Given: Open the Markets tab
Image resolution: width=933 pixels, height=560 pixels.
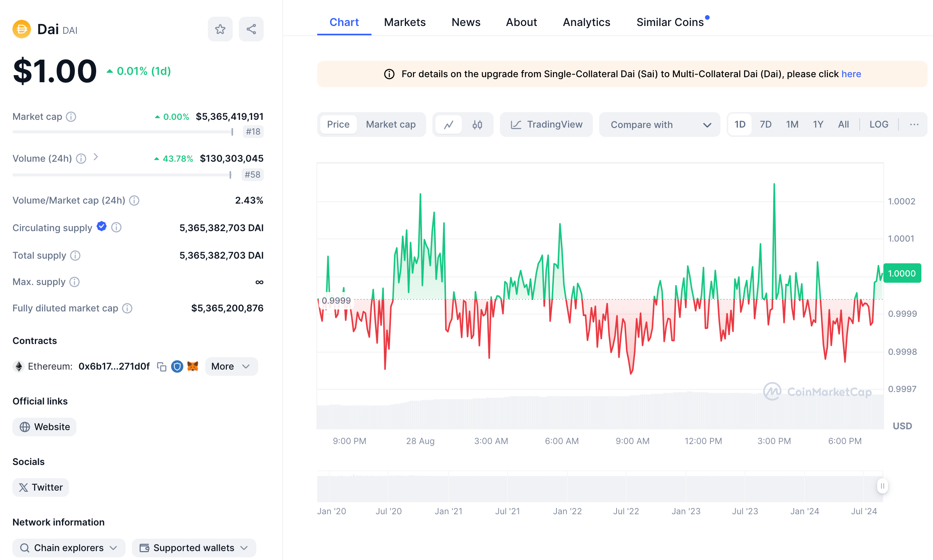Looking at the screenshot, I should click(x=404, y=22).
